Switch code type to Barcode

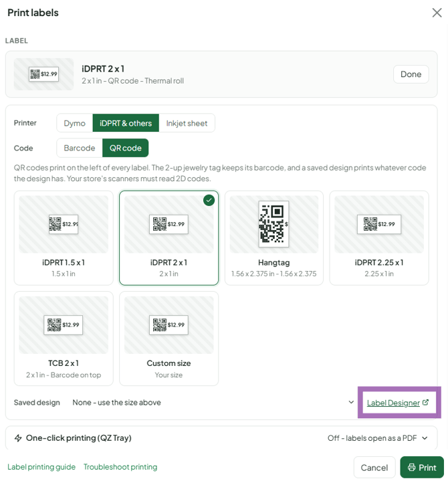click(x=80, y=148)
